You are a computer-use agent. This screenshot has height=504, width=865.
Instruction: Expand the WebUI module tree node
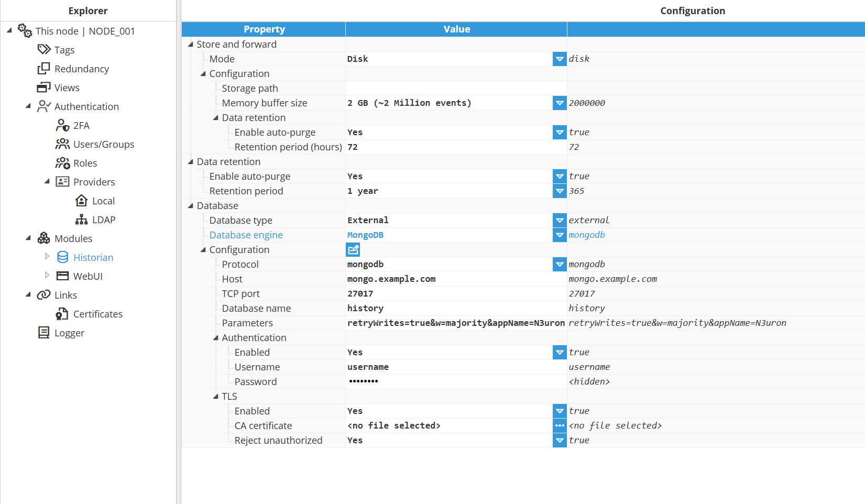pyautogui.click(x=47, y=276)
